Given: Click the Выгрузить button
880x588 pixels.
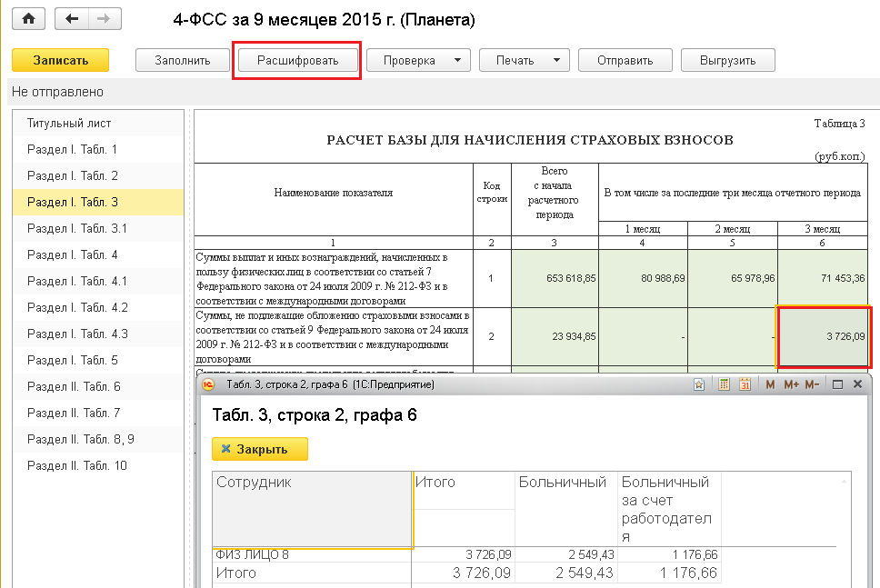Looking at the screenshot, I should [x=728, y=60].
